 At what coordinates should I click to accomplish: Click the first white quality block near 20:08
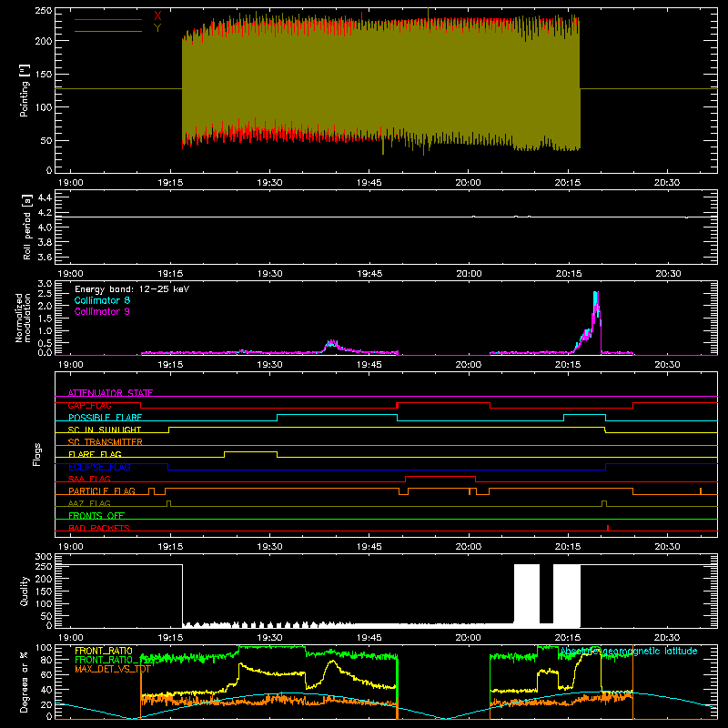(527, 594)
